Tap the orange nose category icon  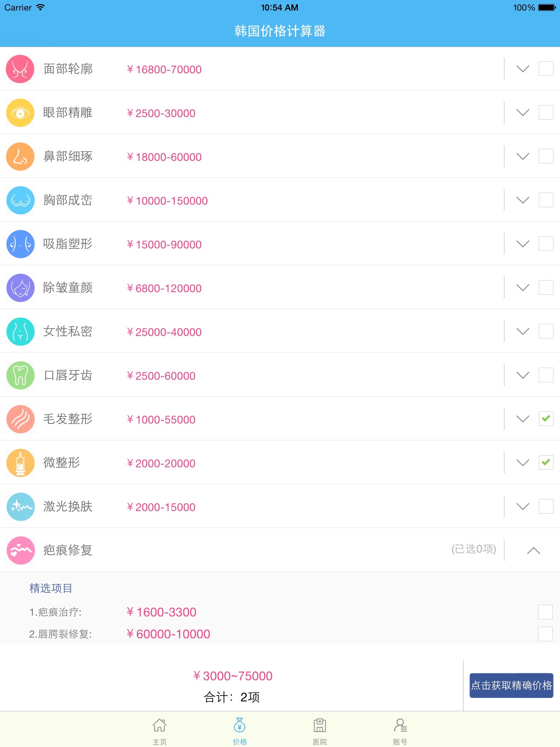coord(20,156)
